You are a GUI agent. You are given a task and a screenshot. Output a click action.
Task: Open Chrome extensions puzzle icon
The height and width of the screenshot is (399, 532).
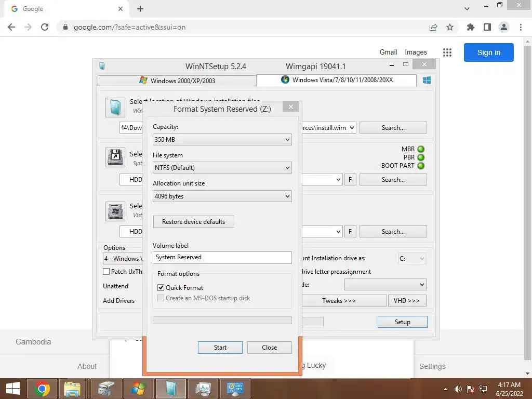[x=470, y=27]
